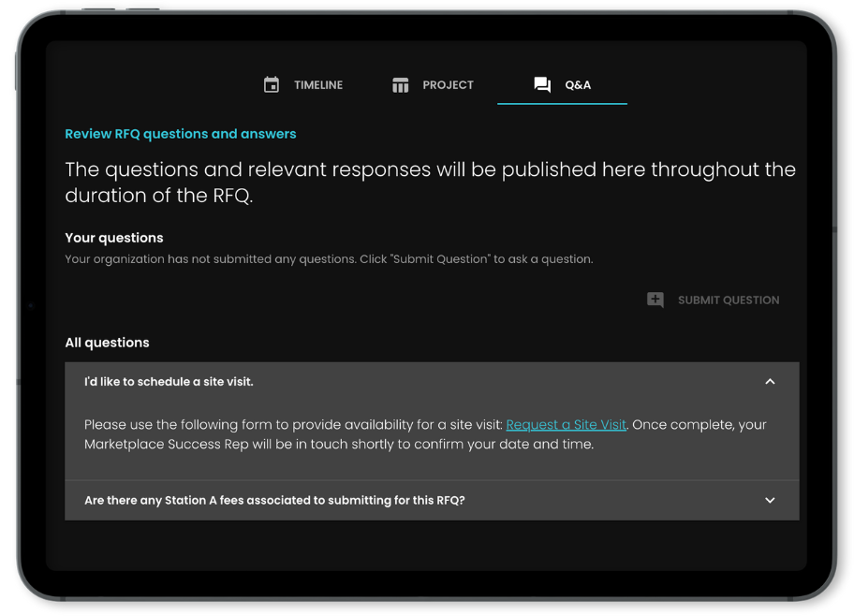Open the Project tab label

[x=448, y=85]
